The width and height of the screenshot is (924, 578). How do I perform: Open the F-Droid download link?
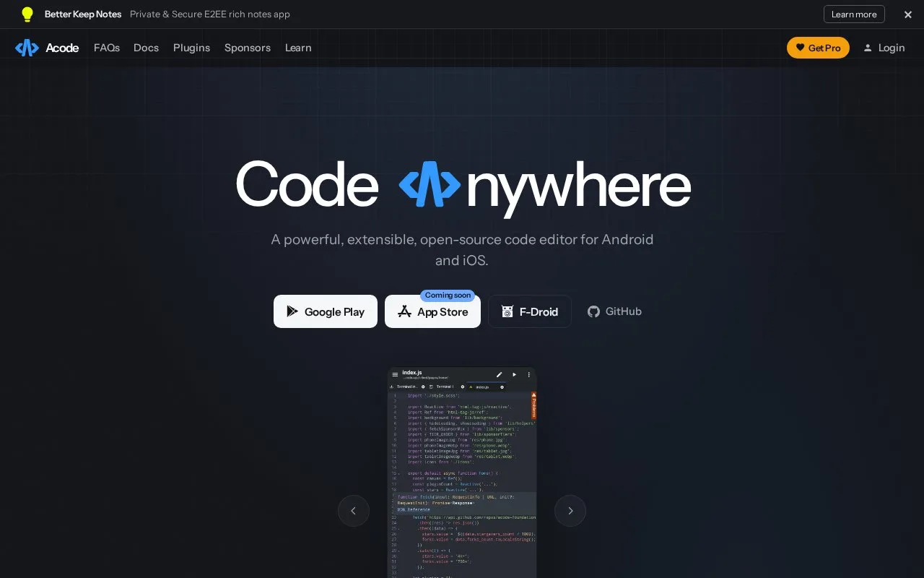530,311
